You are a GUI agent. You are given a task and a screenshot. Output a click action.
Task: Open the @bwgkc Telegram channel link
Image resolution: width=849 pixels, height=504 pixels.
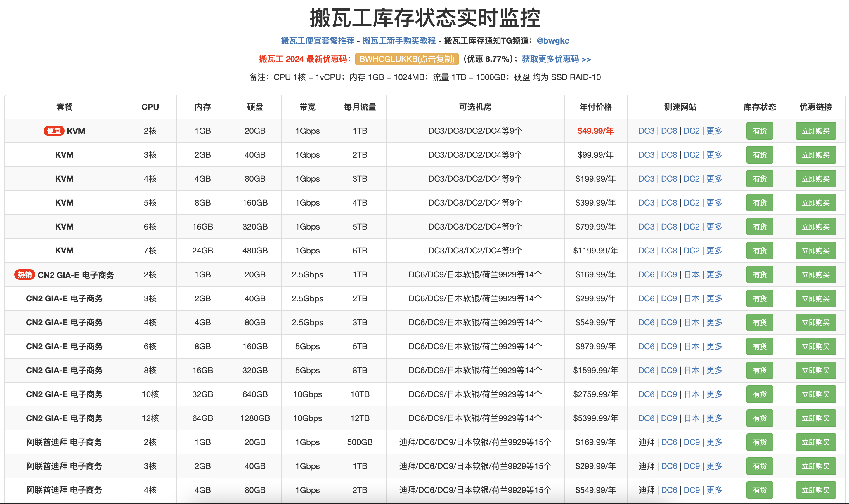tap(552, 41)
